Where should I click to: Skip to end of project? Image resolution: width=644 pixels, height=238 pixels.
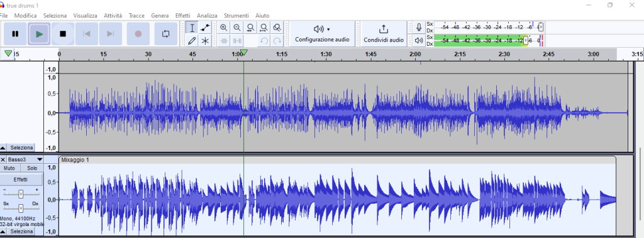[111, 34]
